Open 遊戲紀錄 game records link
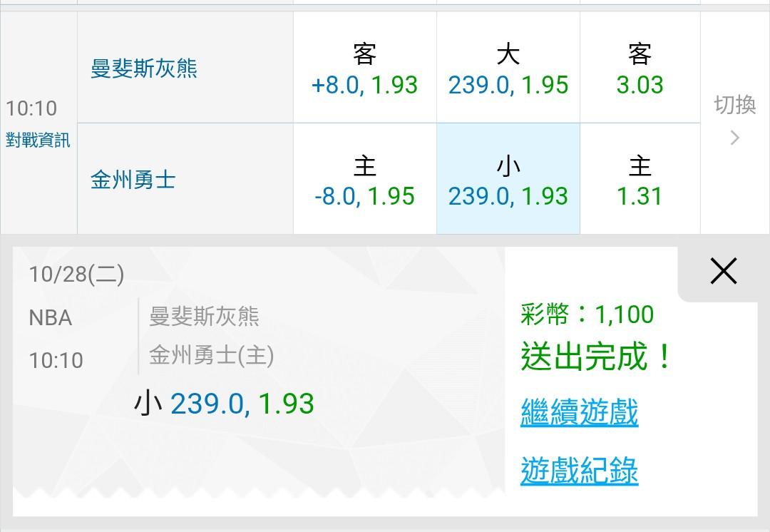 (x=579, y=471)
